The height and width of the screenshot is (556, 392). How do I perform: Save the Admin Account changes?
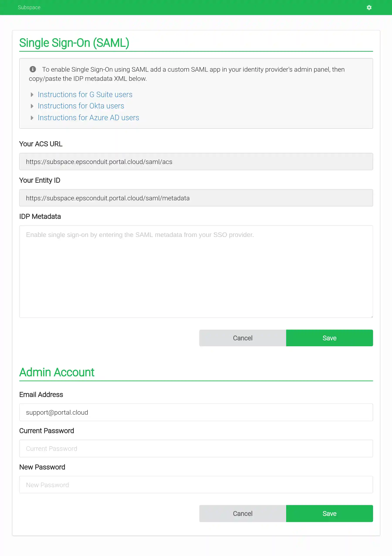[x=329, y=513]
